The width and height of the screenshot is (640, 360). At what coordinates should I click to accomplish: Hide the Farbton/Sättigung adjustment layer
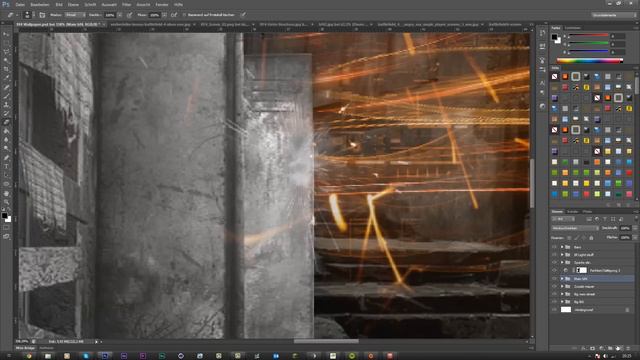click(x=554, y=270)
